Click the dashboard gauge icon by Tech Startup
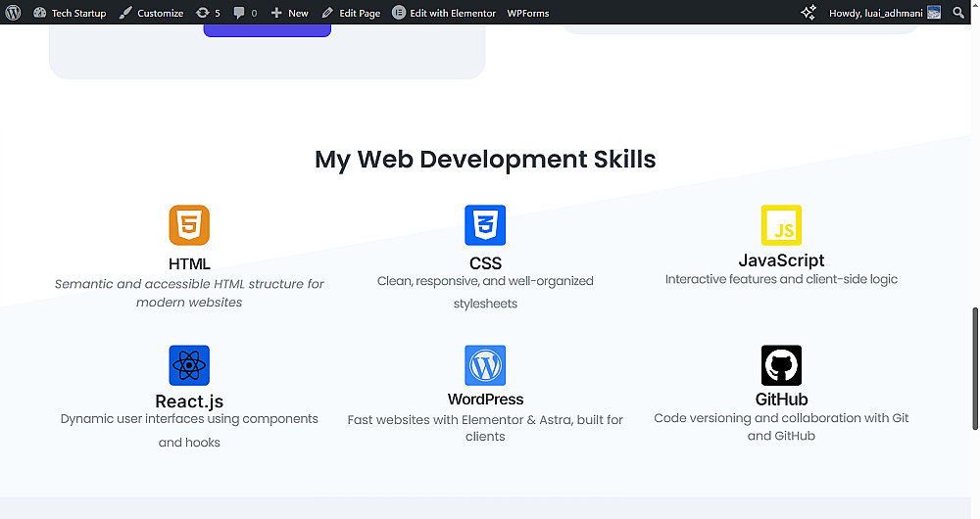Screen dimensions: 980x519 point(39,13)
